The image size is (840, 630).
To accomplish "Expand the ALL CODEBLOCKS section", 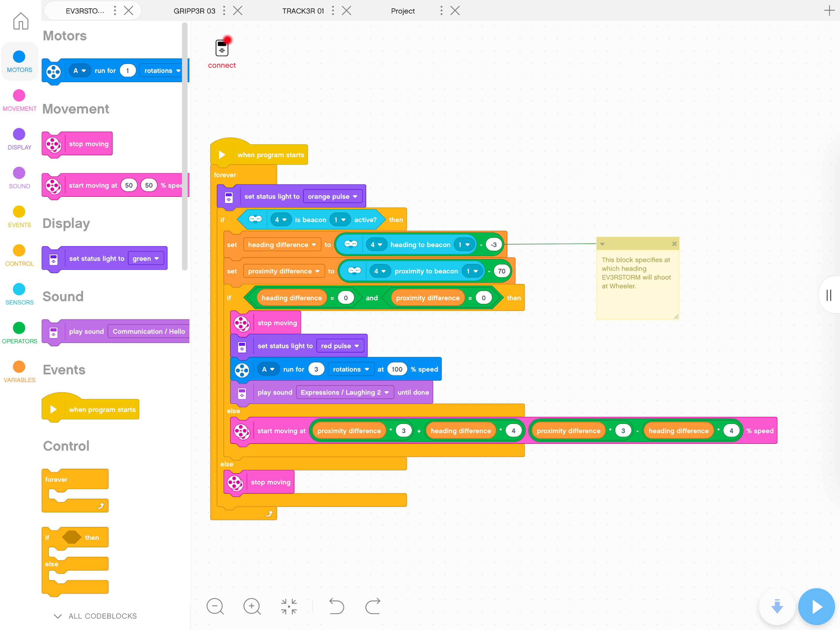I will point(95,616).
